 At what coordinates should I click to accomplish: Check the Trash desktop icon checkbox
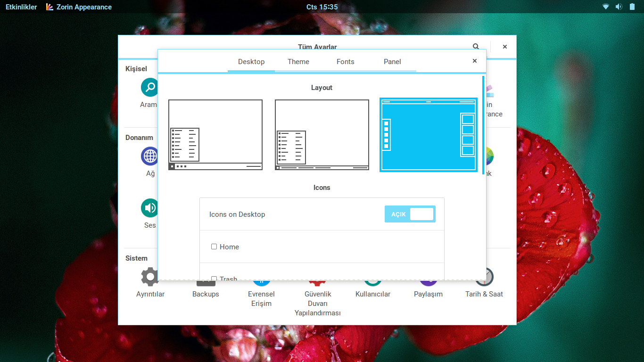tap(214, 279)
